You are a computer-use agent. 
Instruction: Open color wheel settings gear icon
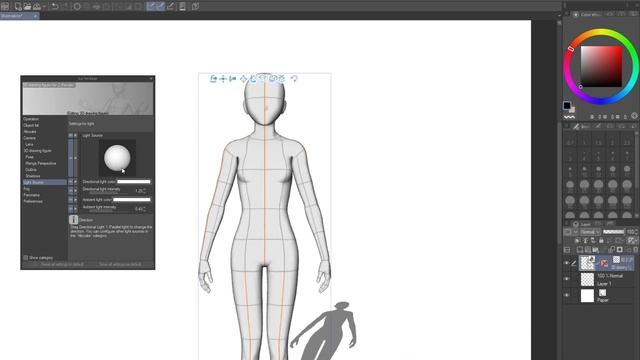click(x=634, y=116)
